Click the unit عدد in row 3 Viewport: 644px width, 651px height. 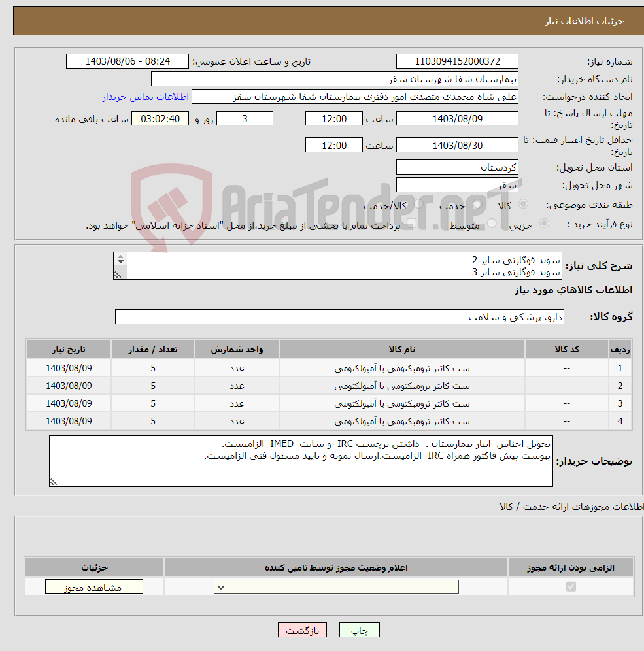point(237,403)
